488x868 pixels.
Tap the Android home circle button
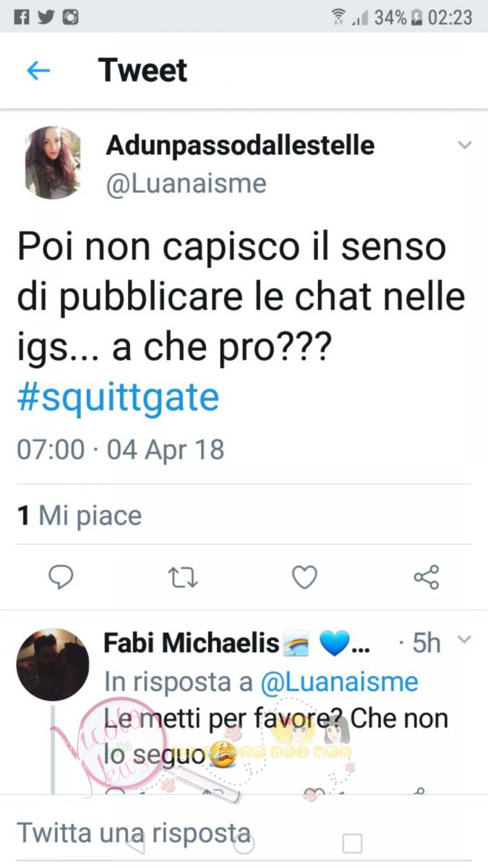click(x=244, y=843)
